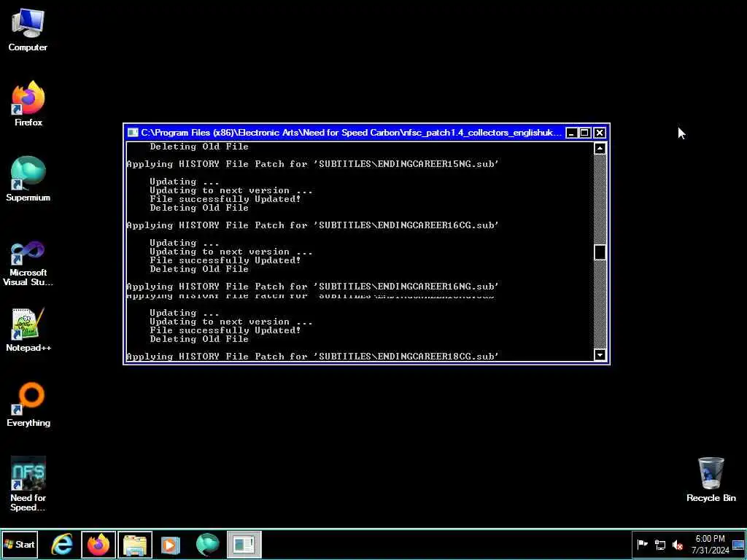Select the Need for Speed desktop shortcut
Screen dimensions: 747x560
point(28,484)
